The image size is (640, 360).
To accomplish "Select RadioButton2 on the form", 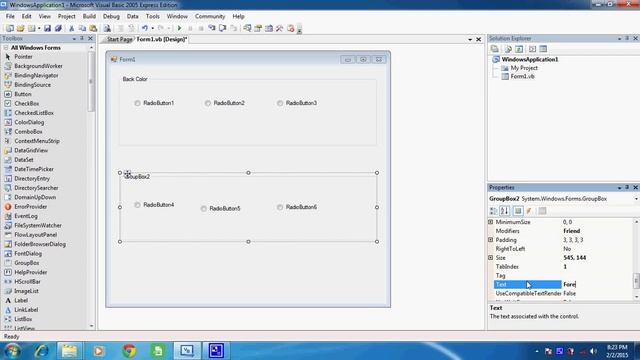I will coord(224,103).
